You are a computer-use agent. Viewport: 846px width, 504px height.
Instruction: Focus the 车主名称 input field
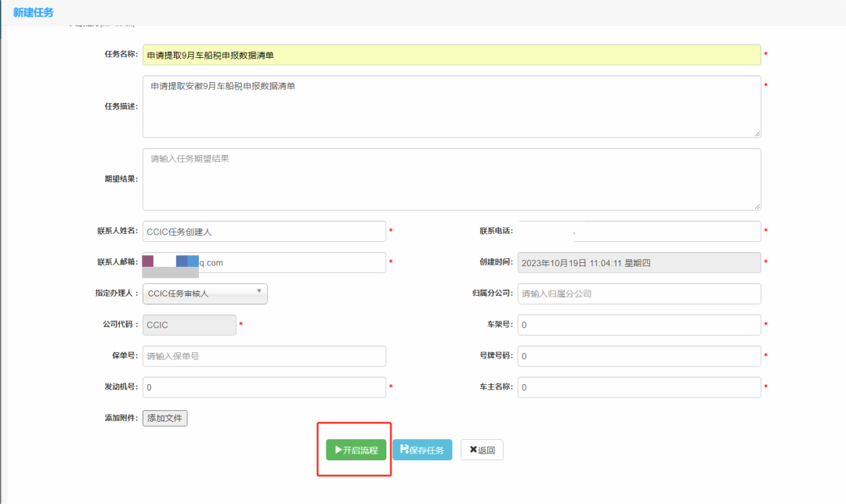[638, 387]
